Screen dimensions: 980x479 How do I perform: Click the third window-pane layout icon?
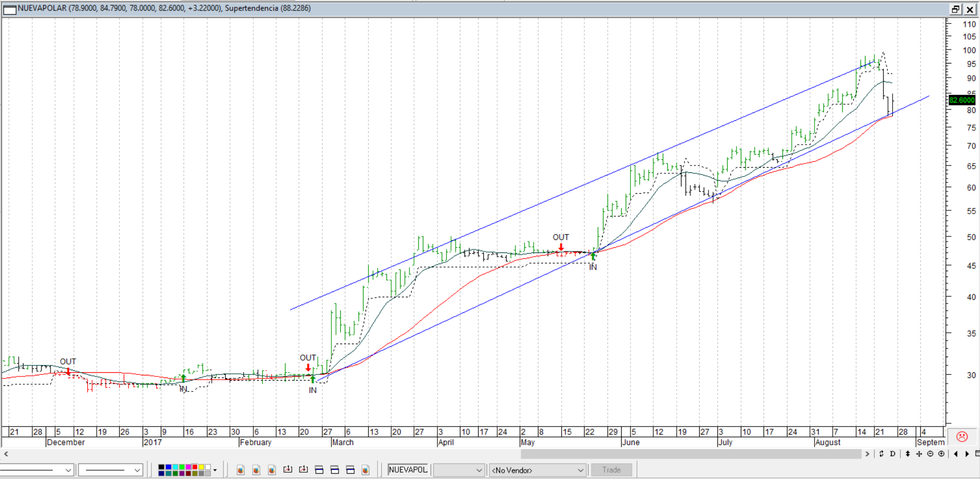point(350,470)
